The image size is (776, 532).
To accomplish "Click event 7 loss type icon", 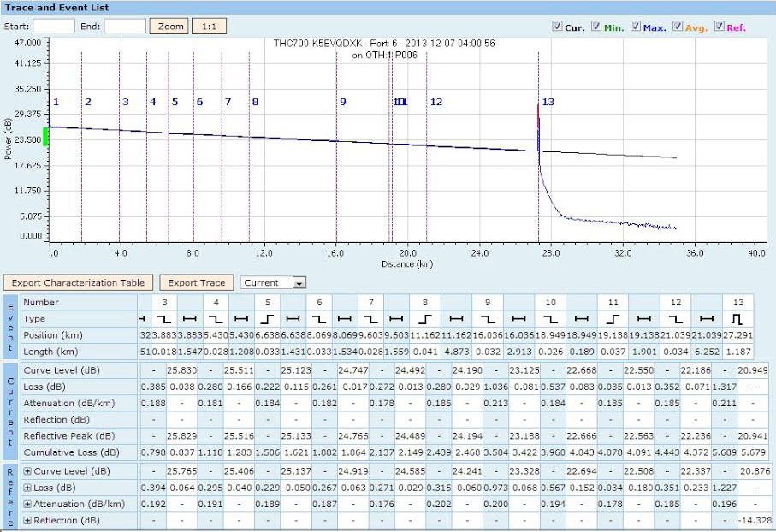I will [370, 319].
